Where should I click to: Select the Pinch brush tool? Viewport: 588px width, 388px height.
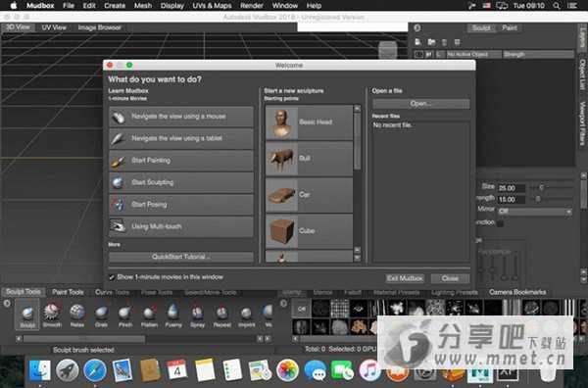point(125,315)
